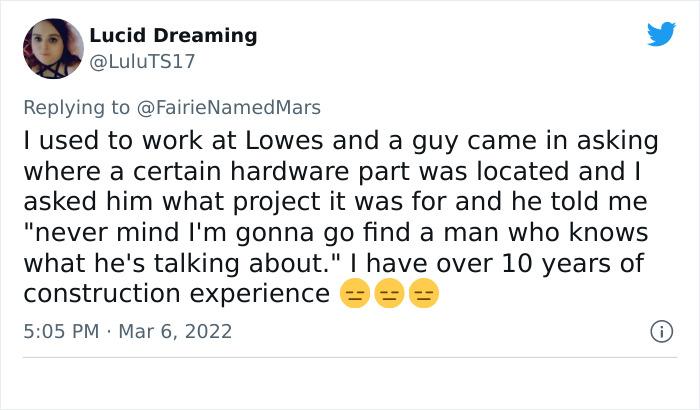Click the text 'construction experience'

coord(176,294)
